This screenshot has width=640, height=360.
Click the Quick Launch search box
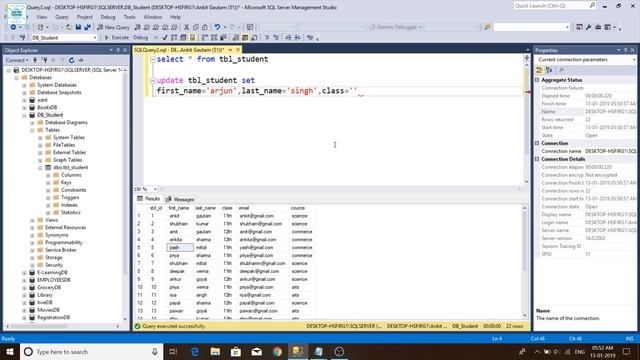point(555,6)
